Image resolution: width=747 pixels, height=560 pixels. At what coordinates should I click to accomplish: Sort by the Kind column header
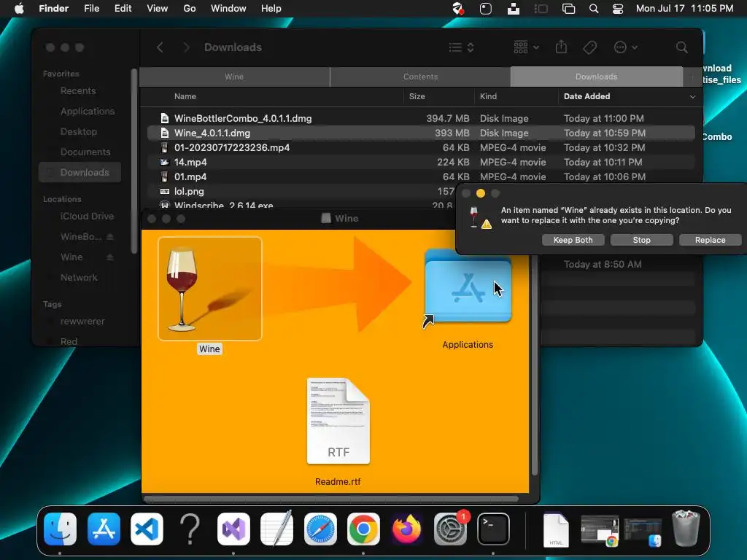tap(488, 96)
